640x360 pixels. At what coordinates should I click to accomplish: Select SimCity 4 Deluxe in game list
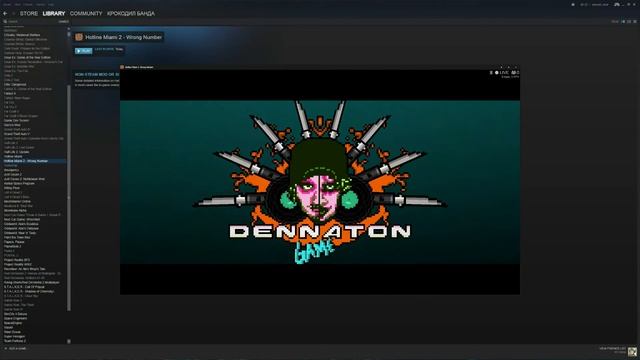click(x=16, y=314)
